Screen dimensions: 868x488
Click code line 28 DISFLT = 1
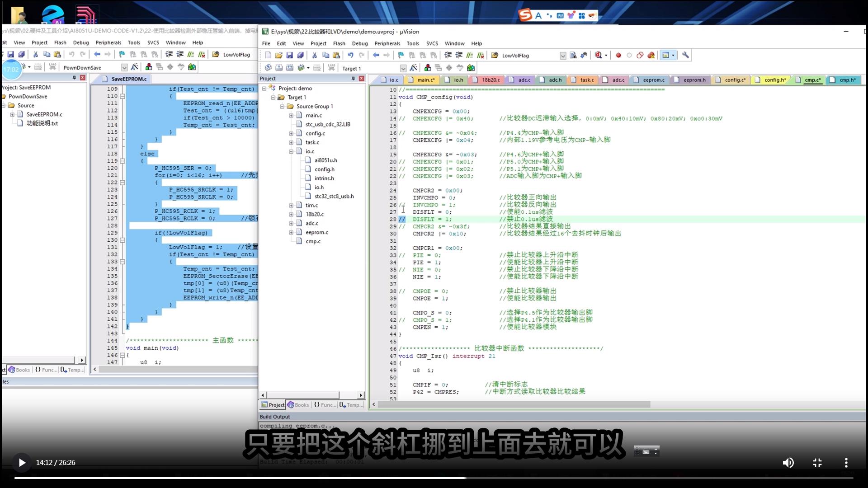[432, 219]
